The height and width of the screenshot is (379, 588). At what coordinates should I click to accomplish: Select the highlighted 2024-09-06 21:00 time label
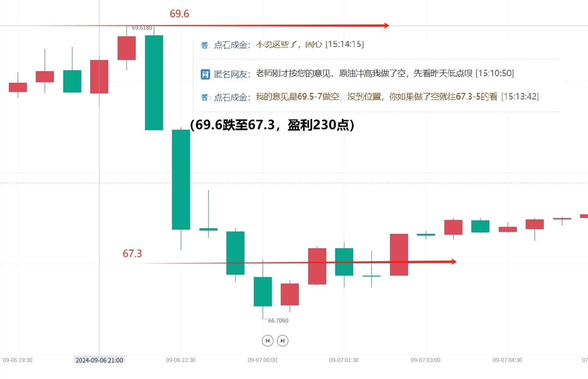pyautogui.click(x=99, y=360)
